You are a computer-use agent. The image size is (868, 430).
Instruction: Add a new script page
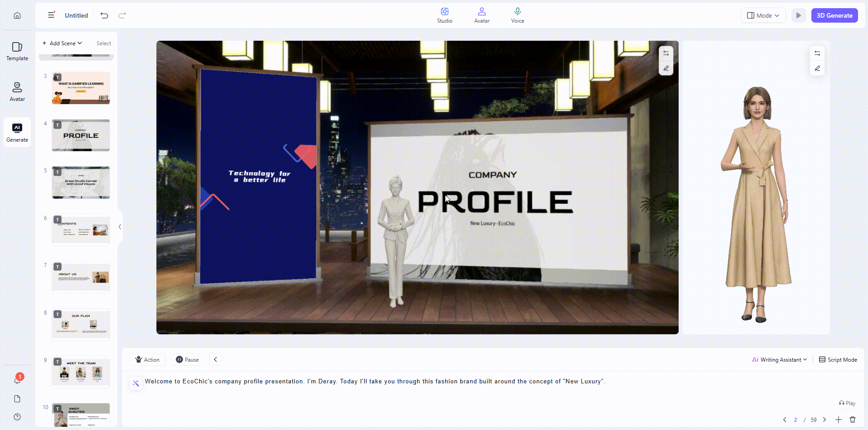[839, 420]
